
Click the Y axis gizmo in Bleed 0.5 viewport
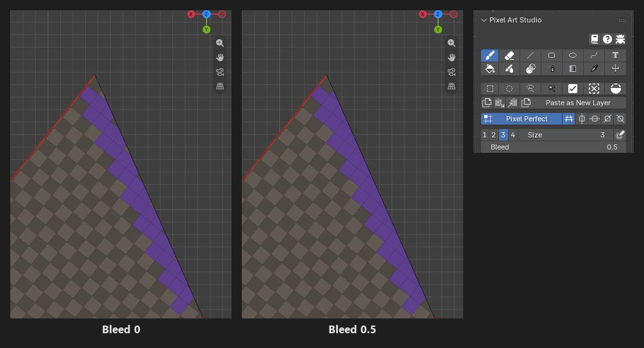[x=438, y=30]
